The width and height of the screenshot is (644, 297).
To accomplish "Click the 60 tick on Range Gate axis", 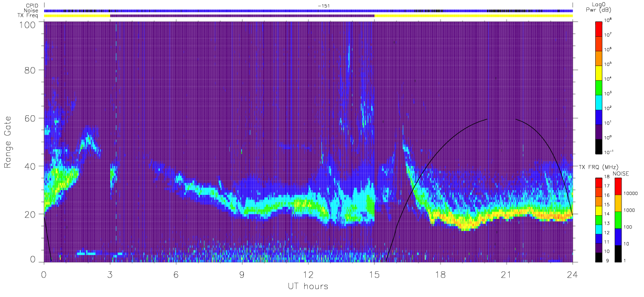I will 29,118.
